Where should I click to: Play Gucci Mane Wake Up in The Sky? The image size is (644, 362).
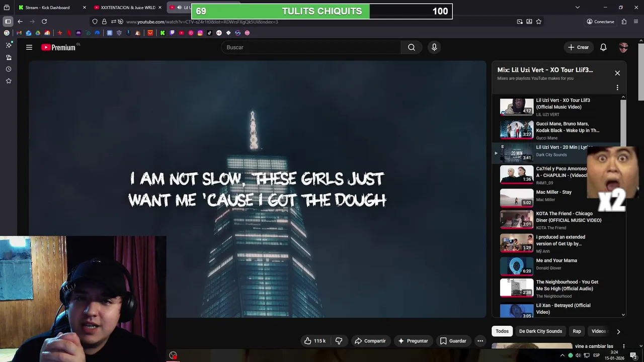[517, 129]
